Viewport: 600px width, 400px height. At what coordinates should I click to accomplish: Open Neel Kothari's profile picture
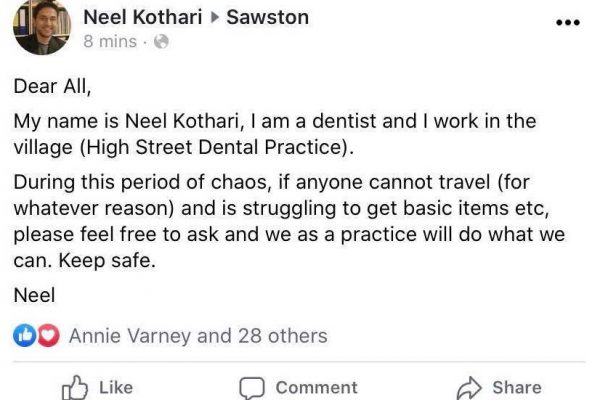click(x=42, y=26)
